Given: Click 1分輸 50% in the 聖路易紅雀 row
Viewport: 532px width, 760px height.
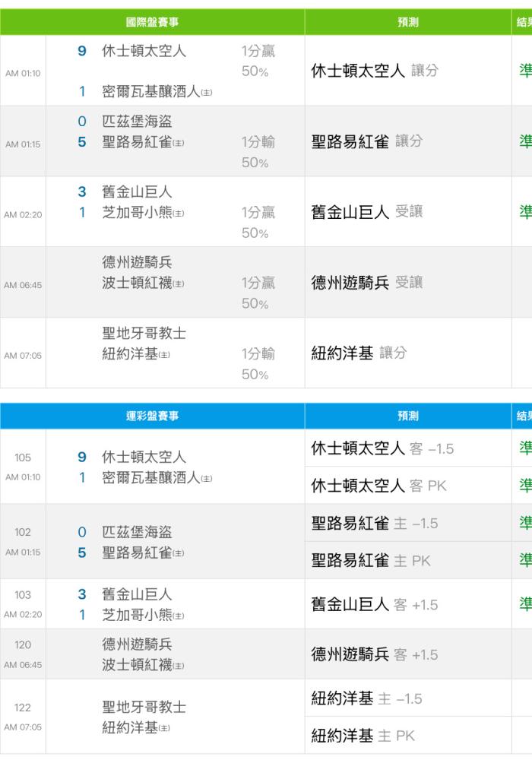Looking at the screenshot, I should point(258,152).
